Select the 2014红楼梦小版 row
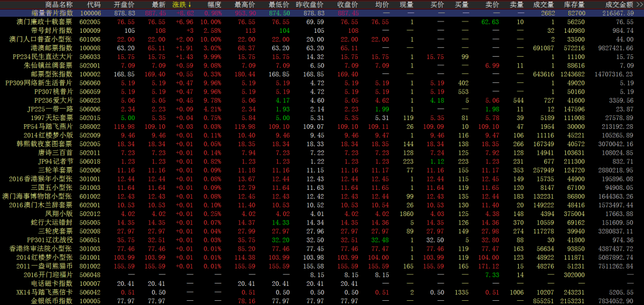The width and height of the screenshot is (644, 305). [322, 135]
